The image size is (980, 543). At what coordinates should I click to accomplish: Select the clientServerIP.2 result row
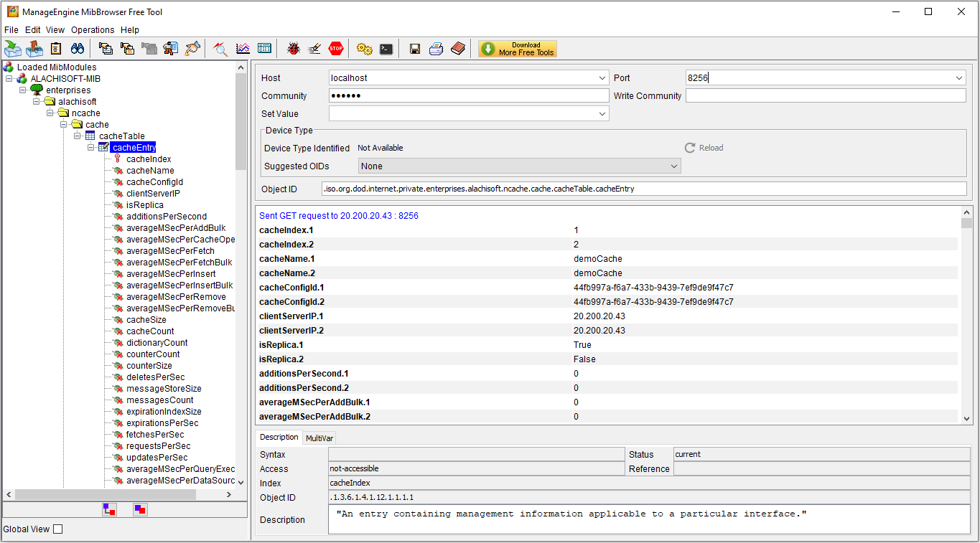pos(607,331)
